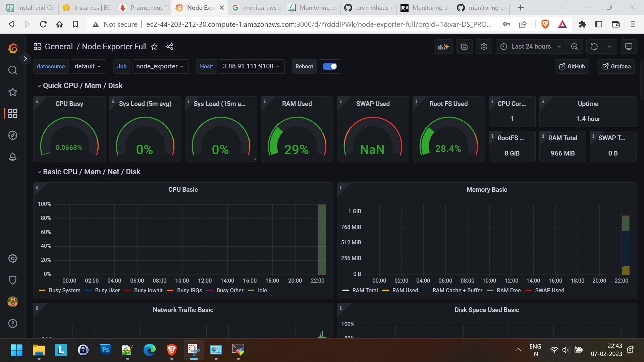This screenshot has width=644, height=362.
Task: Collapse Basic CPU / Mem / Net / Disk row
Action: tap(89, 172)
